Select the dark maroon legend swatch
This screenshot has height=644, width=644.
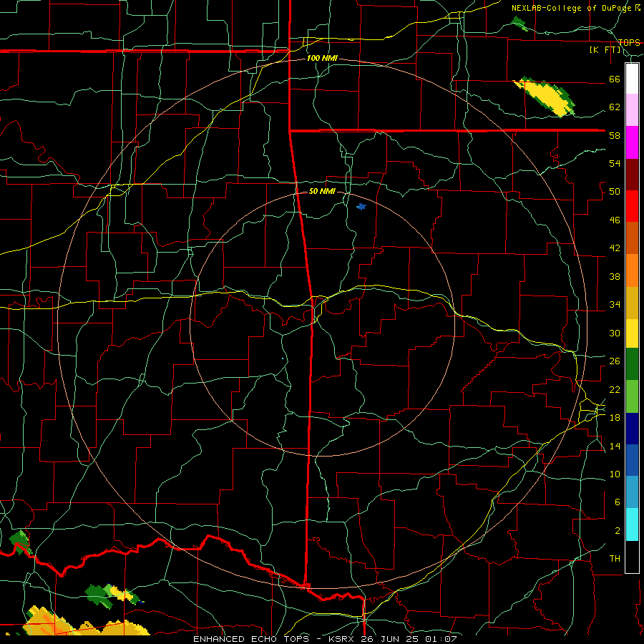[632, 174]
